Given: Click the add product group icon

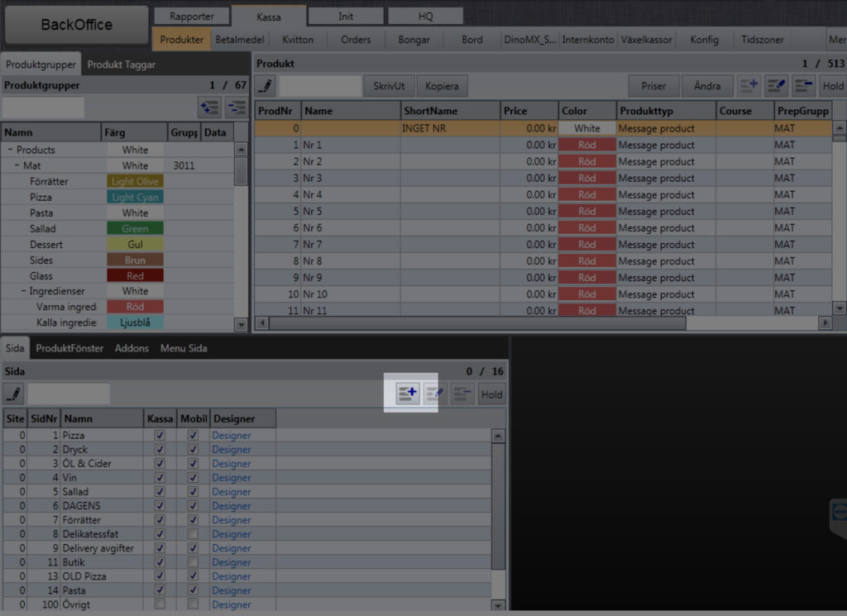Looking at the screenshot, I should point(208,107).
